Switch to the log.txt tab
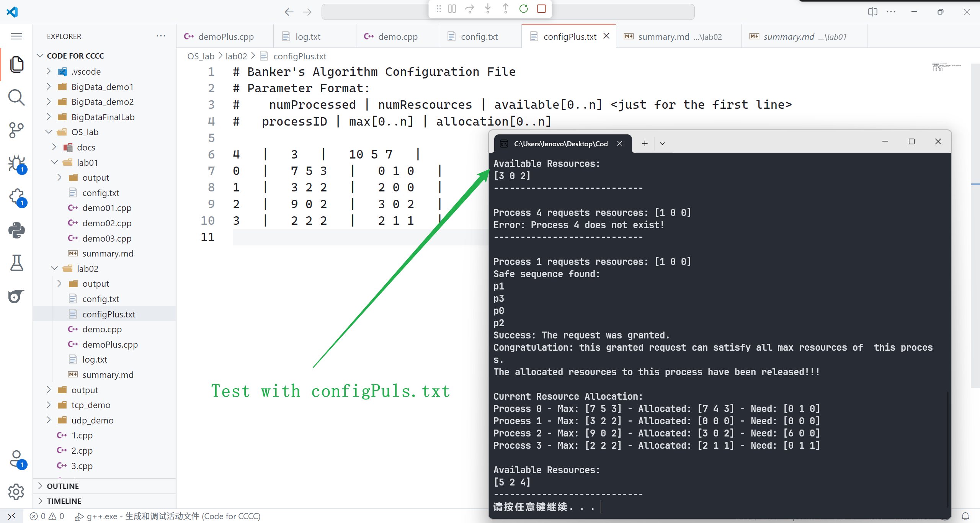 click(308, 37)
